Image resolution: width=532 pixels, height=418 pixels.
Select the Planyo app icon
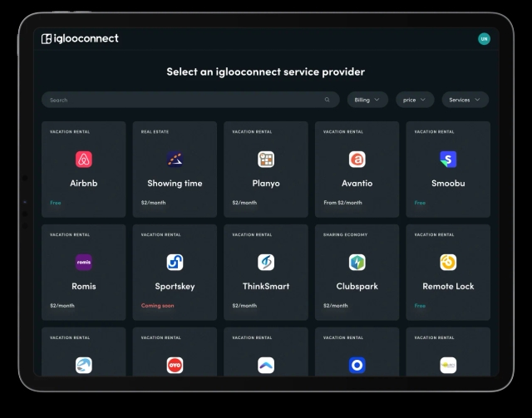pyautogui.click(x=266, y=160)
